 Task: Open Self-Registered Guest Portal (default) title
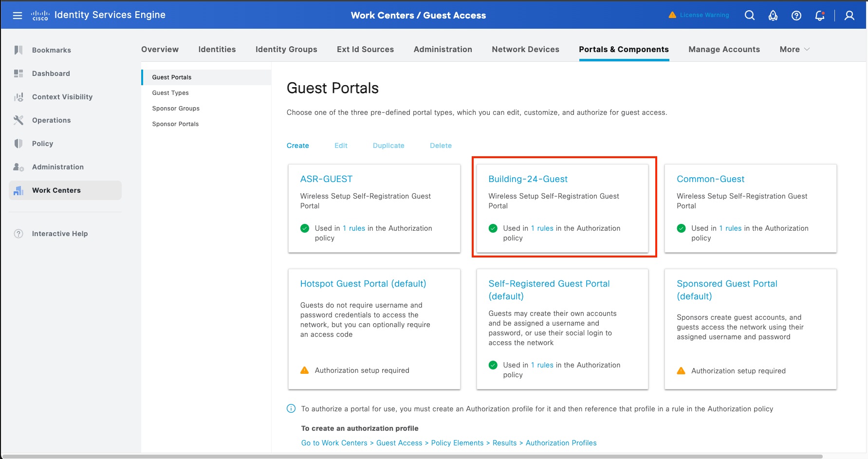point(549,290)
